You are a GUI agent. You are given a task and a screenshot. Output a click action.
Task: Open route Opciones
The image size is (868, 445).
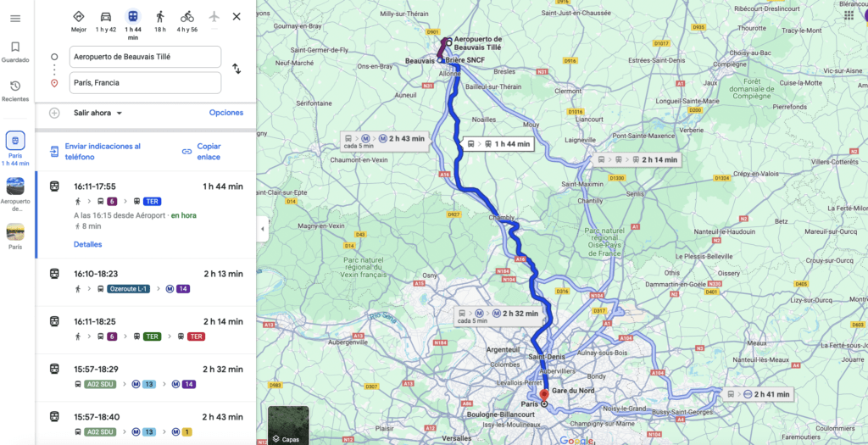225,113
